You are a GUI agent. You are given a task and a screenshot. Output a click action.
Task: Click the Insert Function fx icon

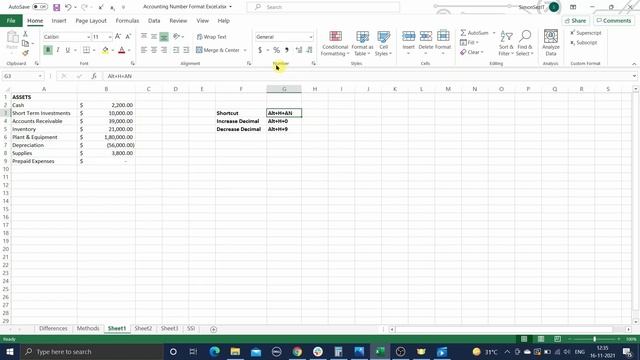[94, 76]
